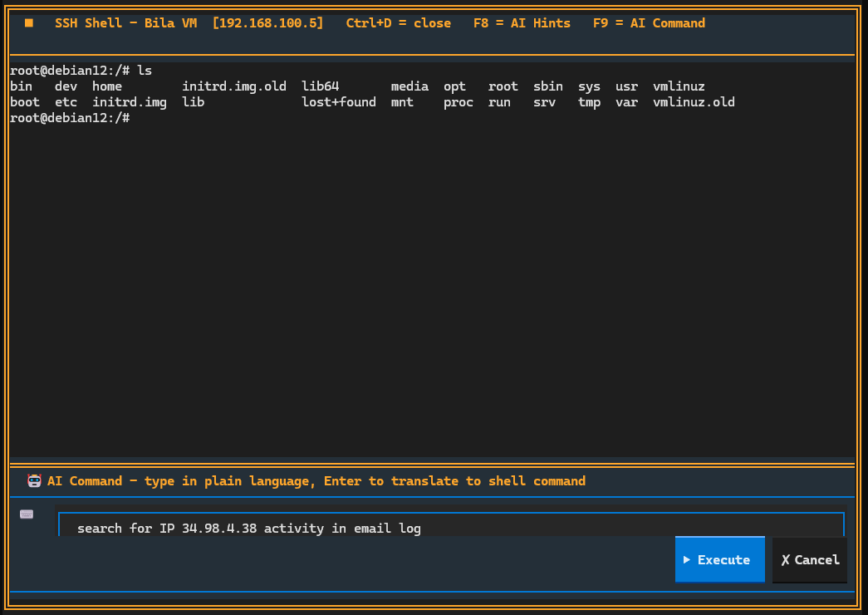Click the robot icon next to AI Command
868x615 pixels.
pyautogui.click(x=34, y=480)
